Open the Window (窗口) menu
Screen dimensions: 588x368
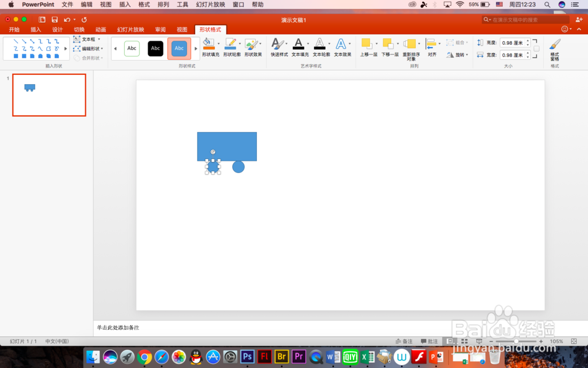coord(239,5)
